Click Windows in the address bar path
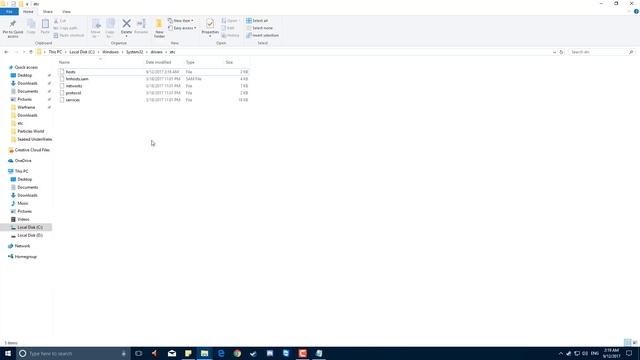 [x=110, y=52]
